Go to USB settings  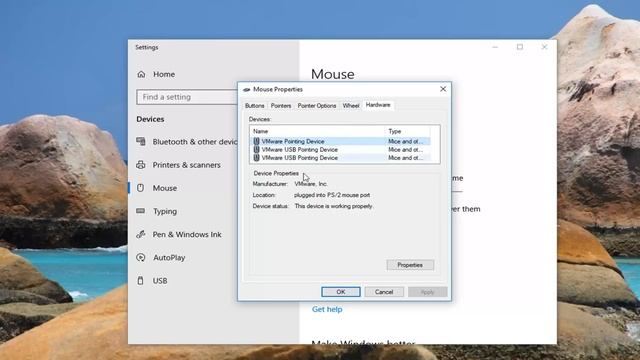[160, 281]
